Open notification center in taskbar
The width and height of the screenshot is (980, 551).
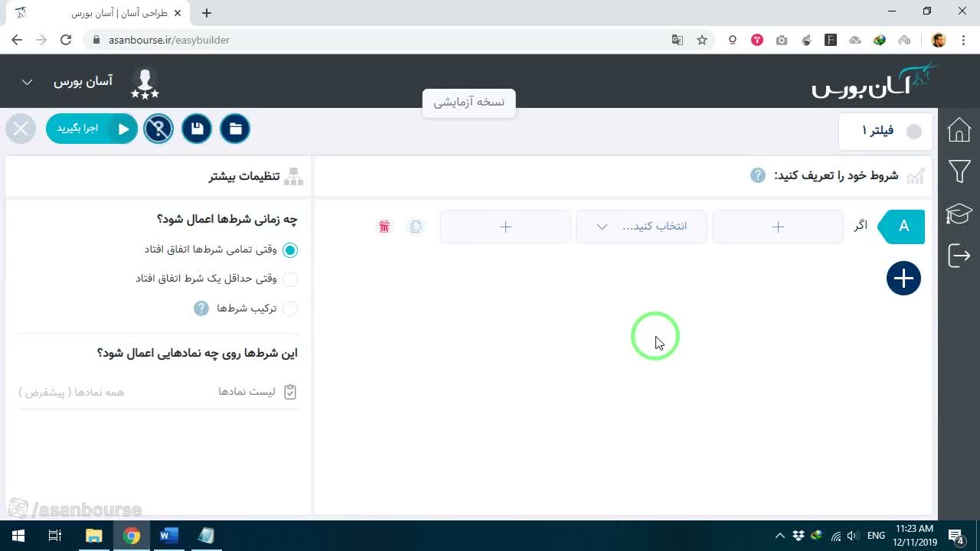tap(956, 536)
